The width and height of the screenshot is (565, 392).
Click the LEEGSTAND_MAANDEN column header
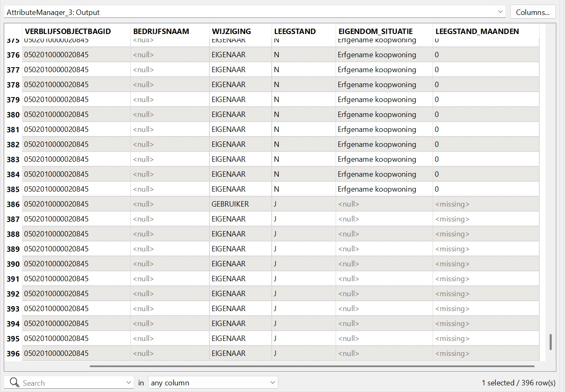[x=477, y=32]
